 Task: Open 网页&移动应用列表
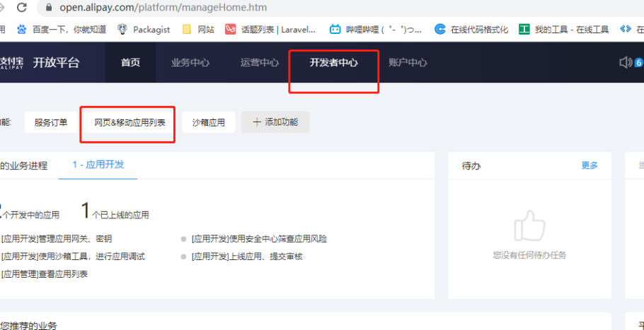click(x=130, y=122)
